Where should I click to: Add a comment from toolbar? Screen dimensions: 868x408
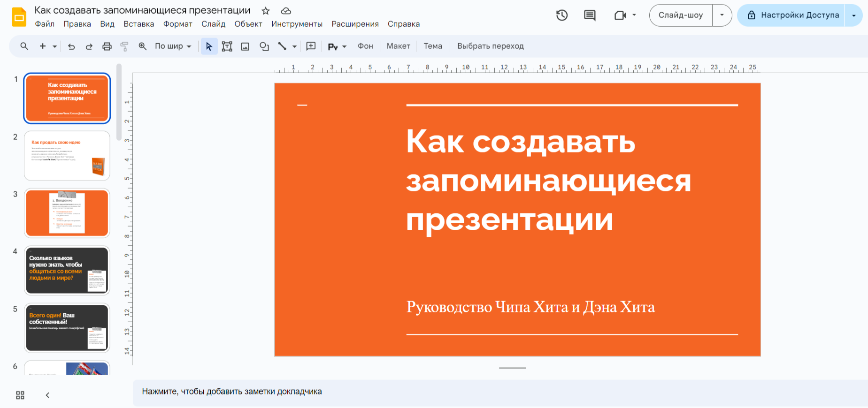[x=311, y=46]
